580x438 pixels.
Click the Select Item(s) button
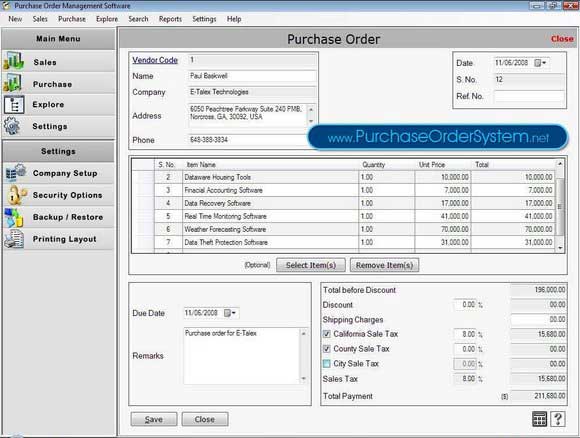[x=311, y=265]
